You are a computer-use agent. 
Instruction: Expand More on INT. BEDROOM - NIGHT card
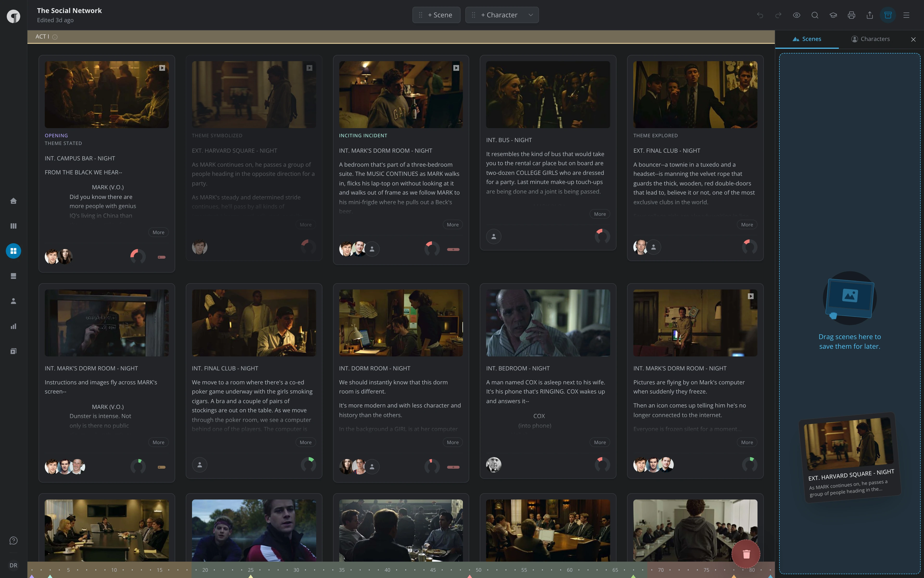click(600, 442)
